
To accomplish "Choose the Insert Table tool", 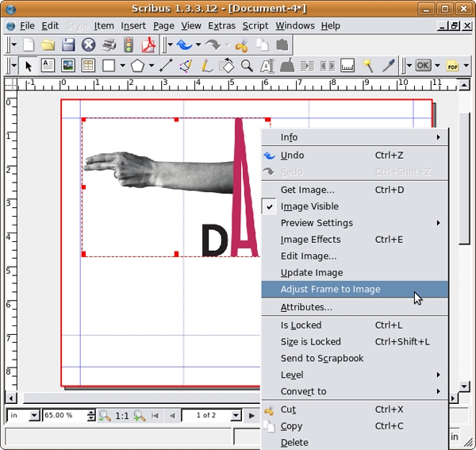I will tap(88, 65).
